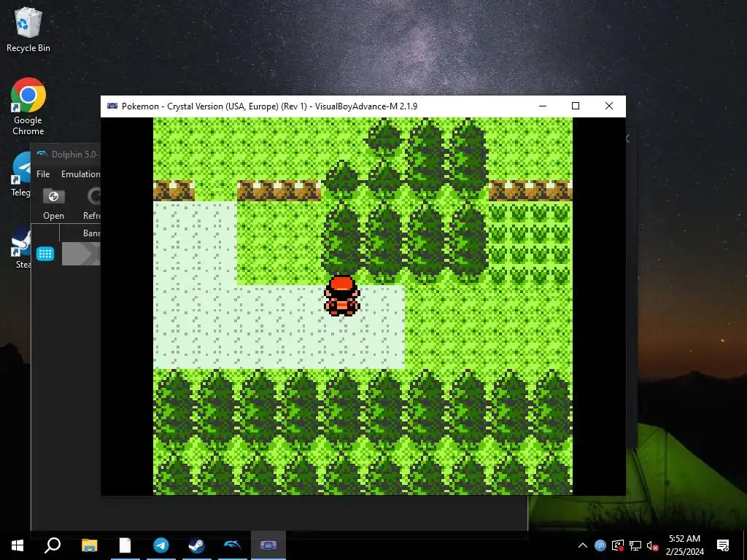Open the Google Chrome desktop shortcut
Screen dimensions: 747x560
point(28,106)
